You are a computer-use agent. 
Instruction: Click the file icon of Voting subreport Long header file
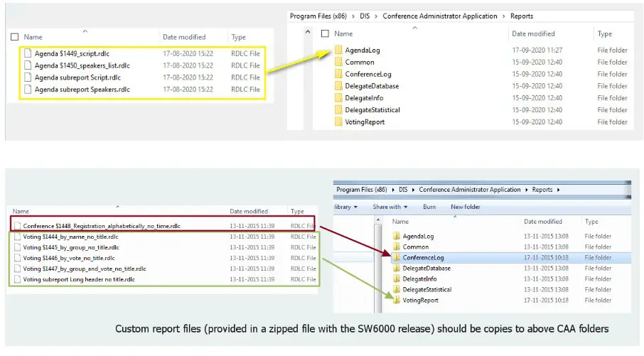17,279
